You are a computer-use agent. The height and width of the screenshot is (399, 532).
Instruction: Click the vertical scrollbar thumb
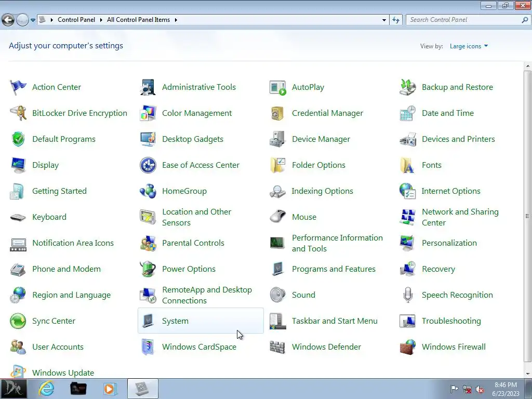click(527, 216)
